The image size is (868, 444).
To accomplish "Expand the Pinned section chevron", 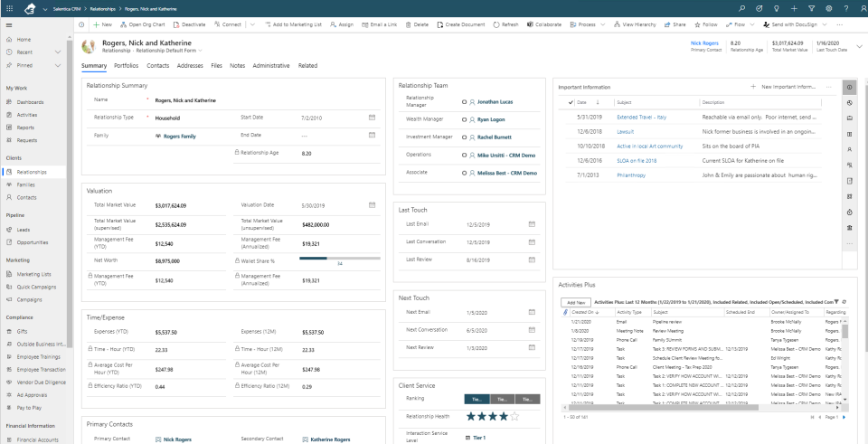I will click(x=58, y=65).
